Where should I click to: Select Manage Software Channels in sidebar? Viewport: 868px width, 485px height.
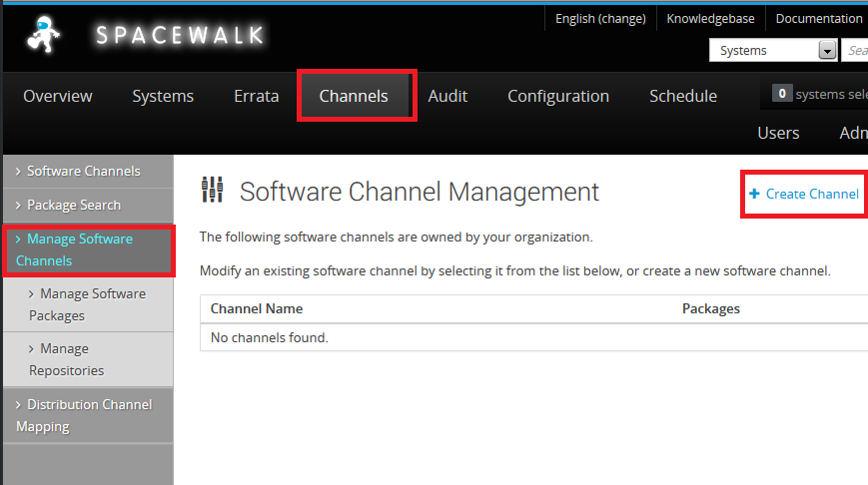88,249
